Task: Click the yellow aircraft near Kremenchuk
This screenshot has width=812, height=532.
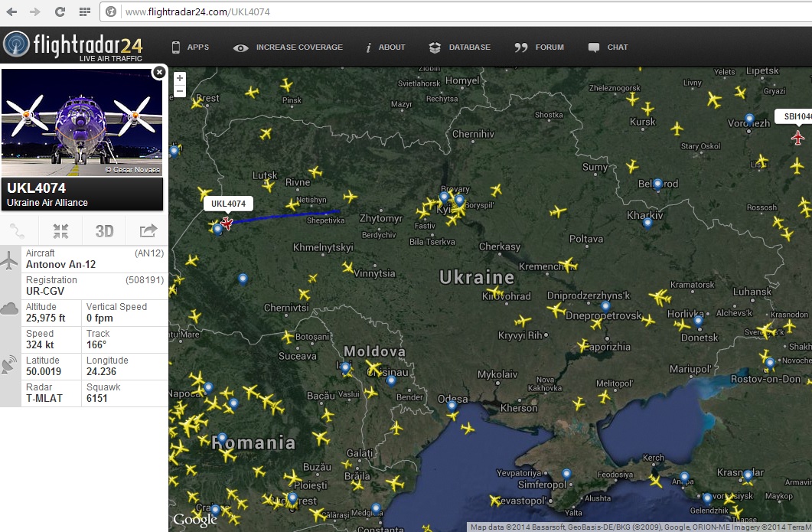Action: tap(569, 265)
